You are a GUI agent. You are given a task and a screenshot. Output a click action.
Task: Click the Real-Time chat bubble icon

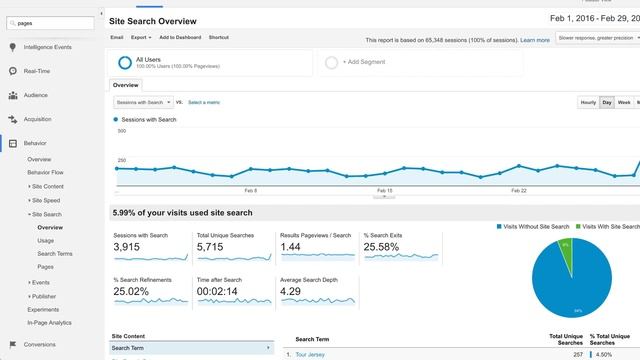tap(13, 71)
